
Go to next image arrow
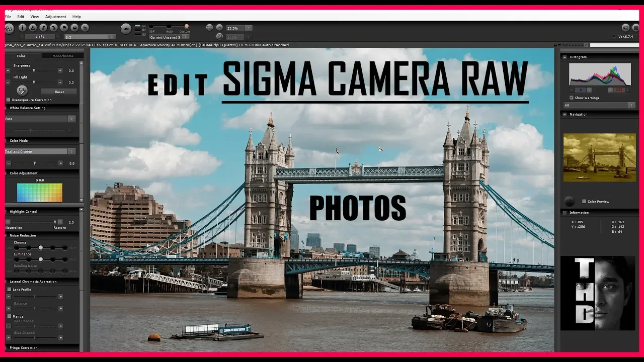tap(58, 37)
